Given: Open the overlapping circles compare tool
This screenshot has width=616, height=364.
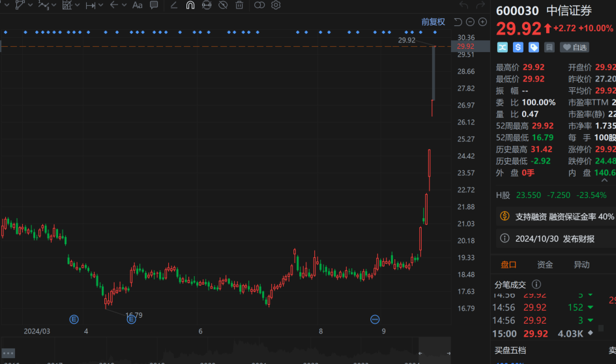Looking at the screenshot, I should pyautogui.click(x=259, y=5).
